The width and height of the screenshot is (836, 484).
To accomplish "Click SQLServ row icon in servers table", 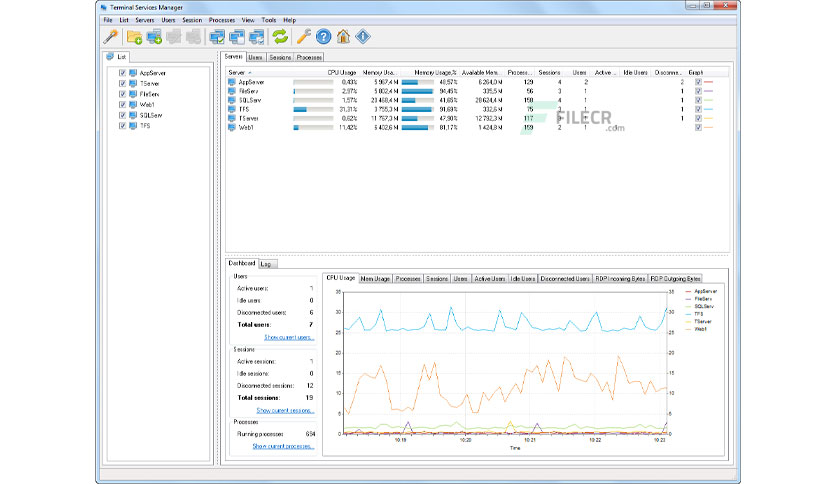I will (231, 100).
